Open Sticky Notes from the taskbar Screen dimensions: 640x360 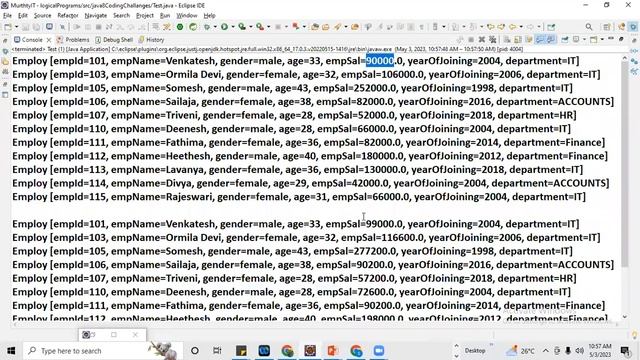[x=241, y=351]
